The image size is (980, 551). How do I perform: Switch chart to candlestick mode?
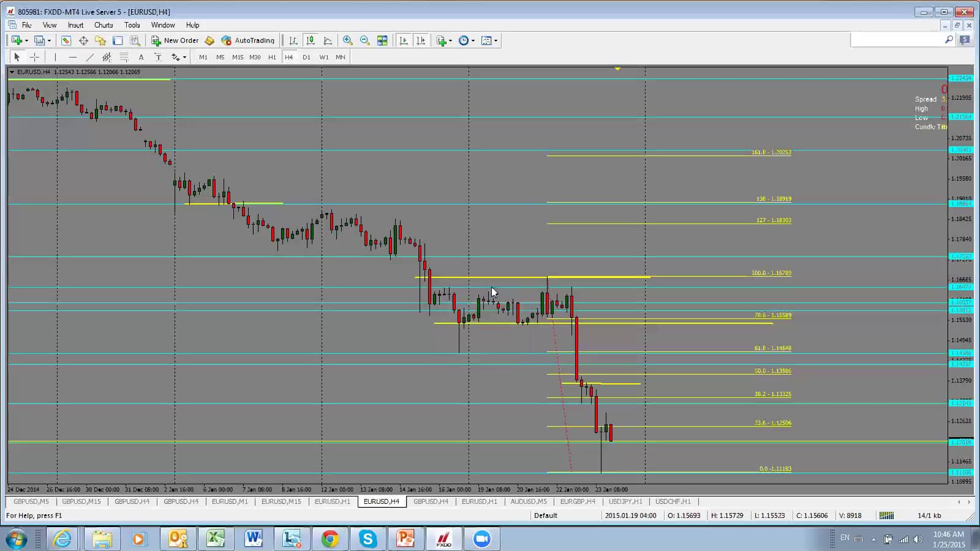(x=311, y=40)
